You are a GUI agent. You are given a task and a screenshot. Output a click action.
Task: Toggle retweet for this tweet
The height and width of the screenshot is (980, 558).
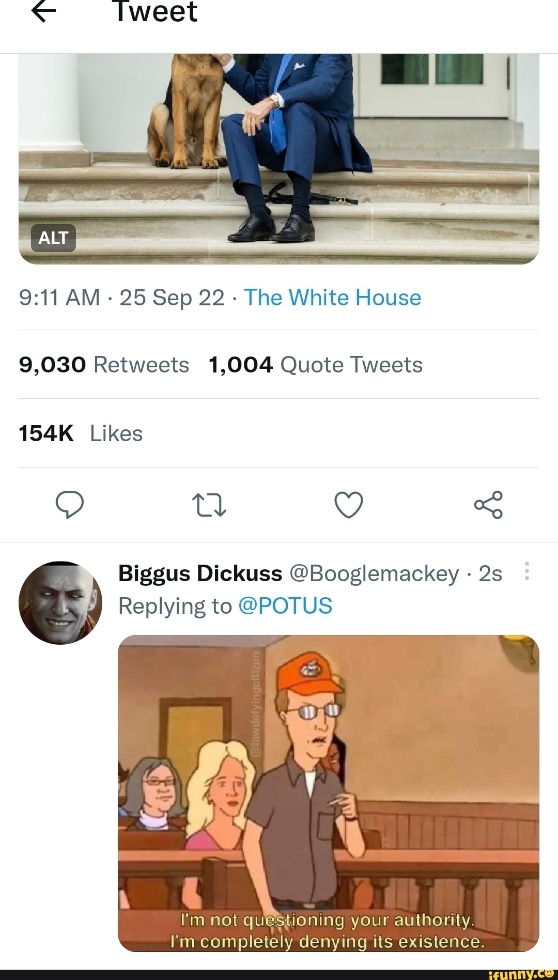tap(209, 505)
